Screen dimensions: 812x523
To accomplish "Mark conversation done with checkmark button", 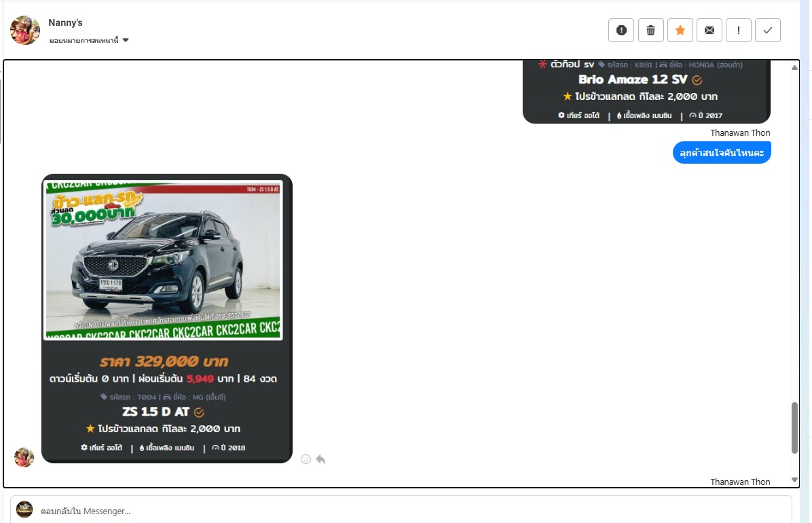I will (767, 30).
